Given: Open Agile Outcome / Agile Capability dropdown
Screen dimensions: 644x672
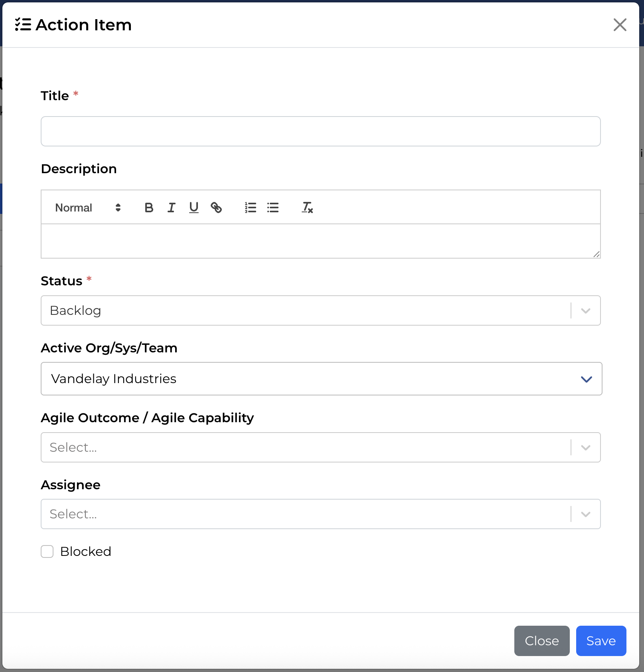Looking at the screenshot, I should click(320, 447).
